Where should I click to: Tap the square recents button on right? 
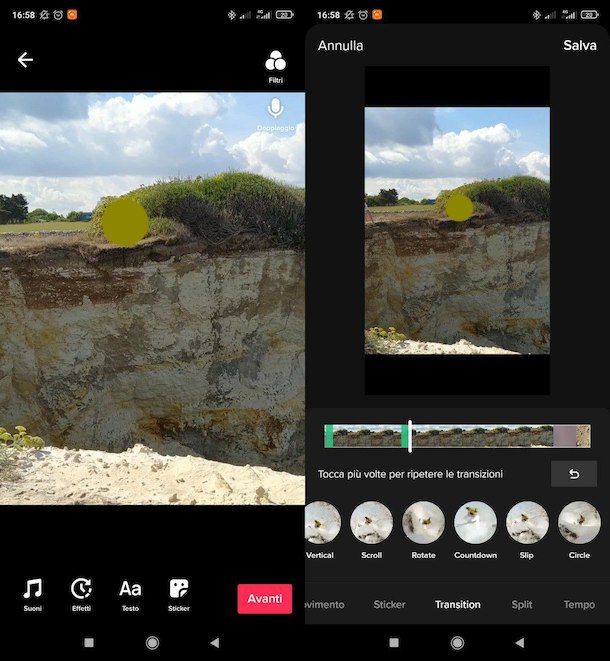click(394, 642)
